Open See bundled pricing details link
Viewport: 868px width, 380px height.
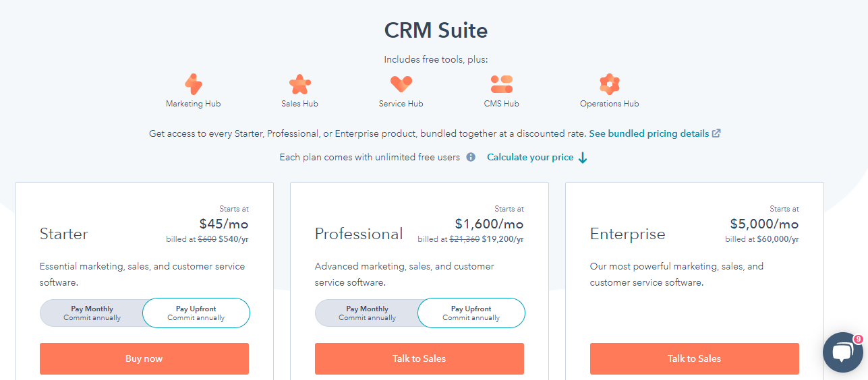pyautogui.click(x=649, y=133)
